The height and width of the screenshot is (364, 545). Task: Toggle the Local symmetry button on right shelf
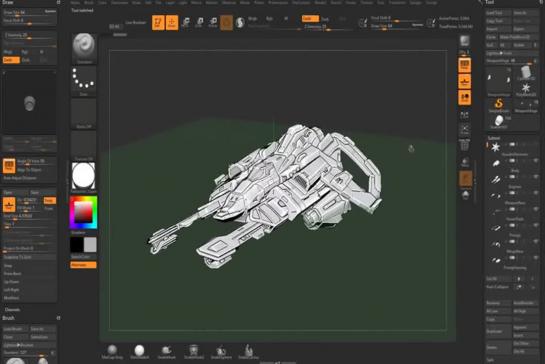point(465,97)
